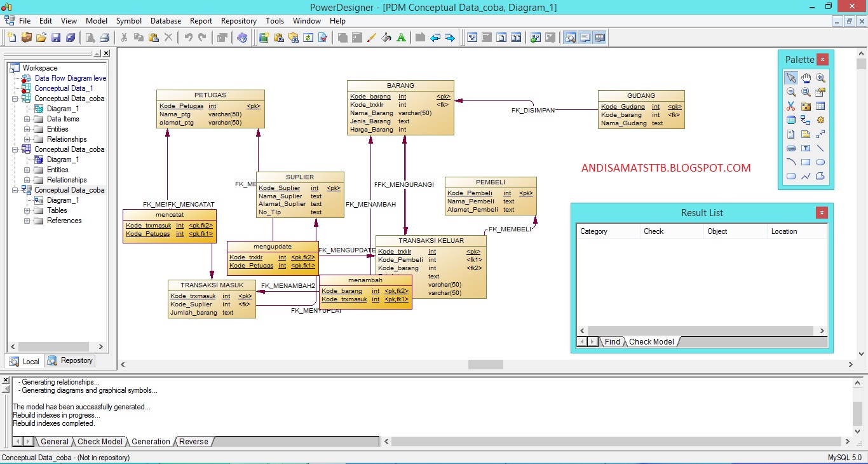868x464 pixels.
Task: Open the Repository menu
Action: click(x=239, y=21)
